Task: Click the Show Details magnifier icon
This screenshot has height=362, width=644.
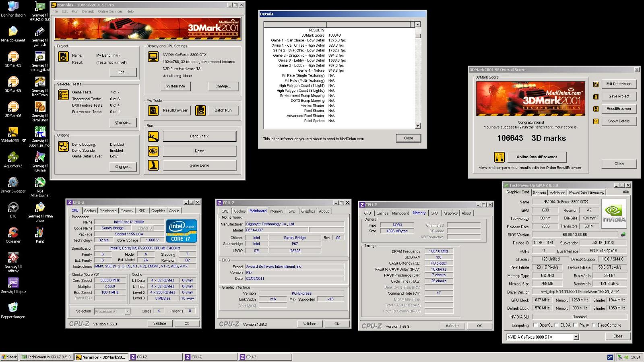Action: point(596,121)
